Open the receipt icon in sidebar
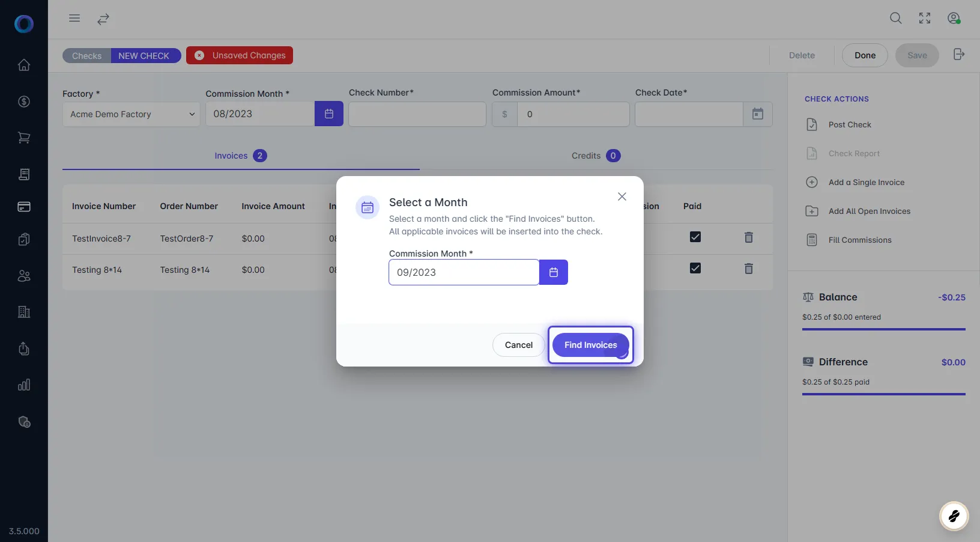 pos(24,174)
